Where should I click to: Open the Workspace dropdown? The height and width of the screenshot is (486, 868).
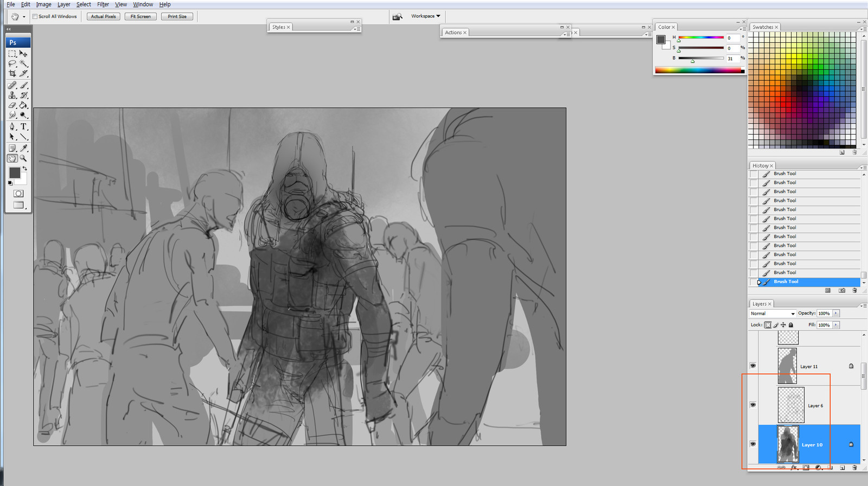tap(425, 16)
